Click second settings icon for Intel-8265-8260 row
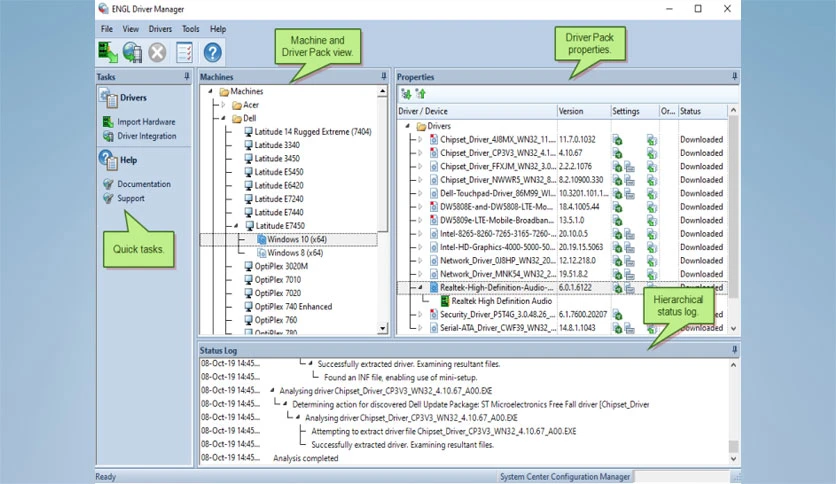 (x=630, y=234)
